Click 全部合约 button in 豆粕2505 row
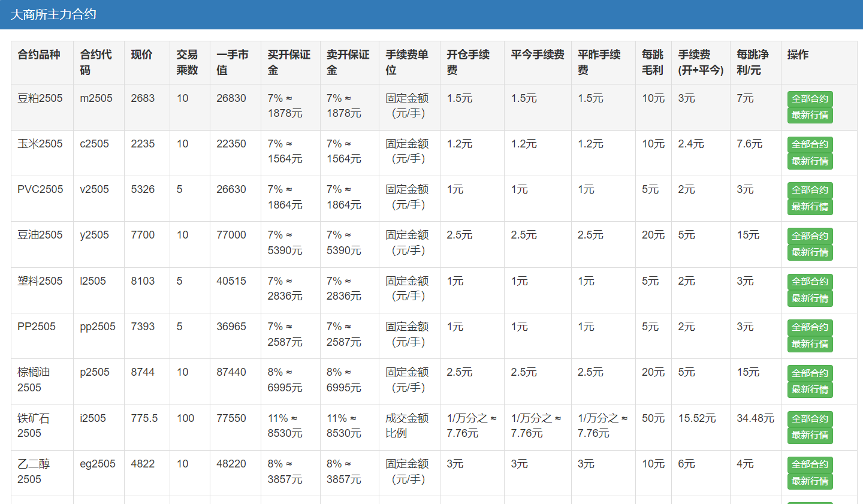This screenshot has width=863, height=504. (x=810, y=99)
